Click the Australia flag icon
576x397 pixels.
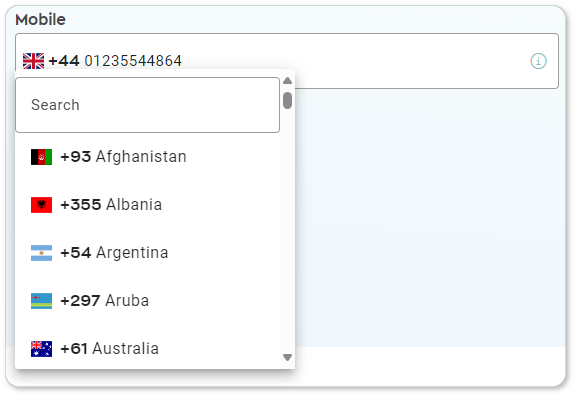click(42, 349)
